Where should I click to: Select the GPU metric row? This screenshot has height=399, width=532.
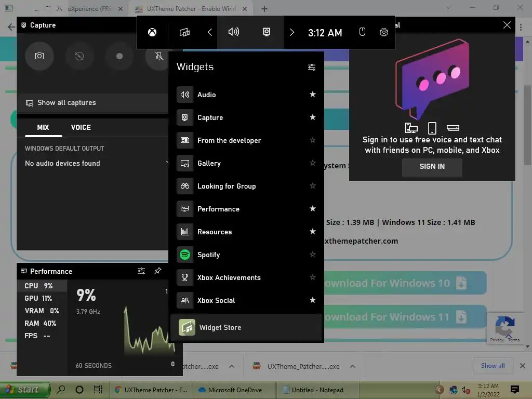click(x=42, y=299)
